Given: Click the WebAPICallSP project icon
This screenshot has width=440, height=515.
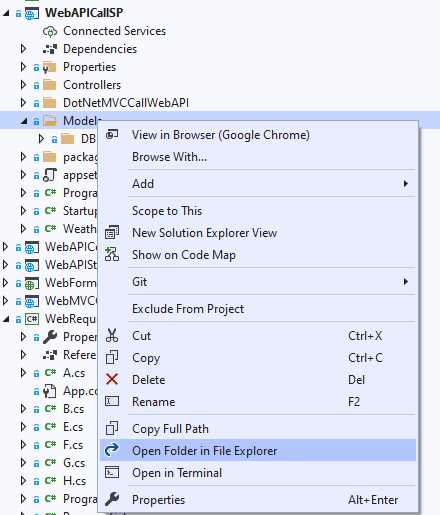Looking at the screenshot, I should click(32, 13).
